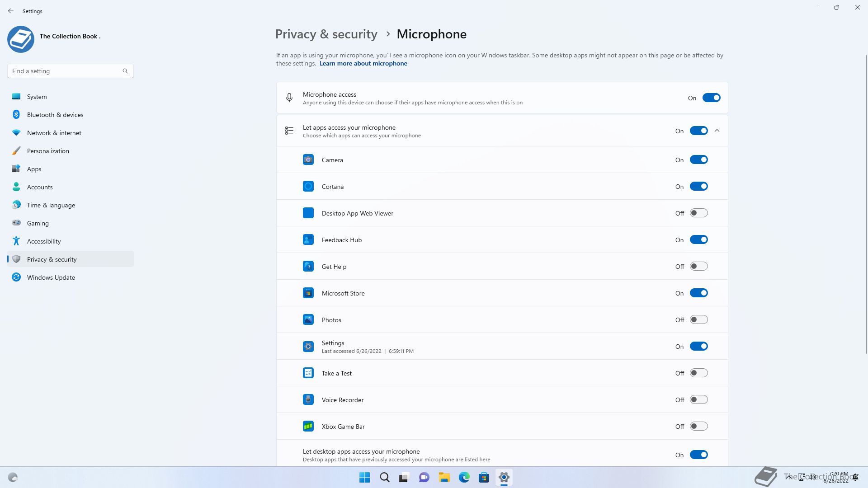
Task: Enable microphone for Get Help
Action: [x=698, y=267]
